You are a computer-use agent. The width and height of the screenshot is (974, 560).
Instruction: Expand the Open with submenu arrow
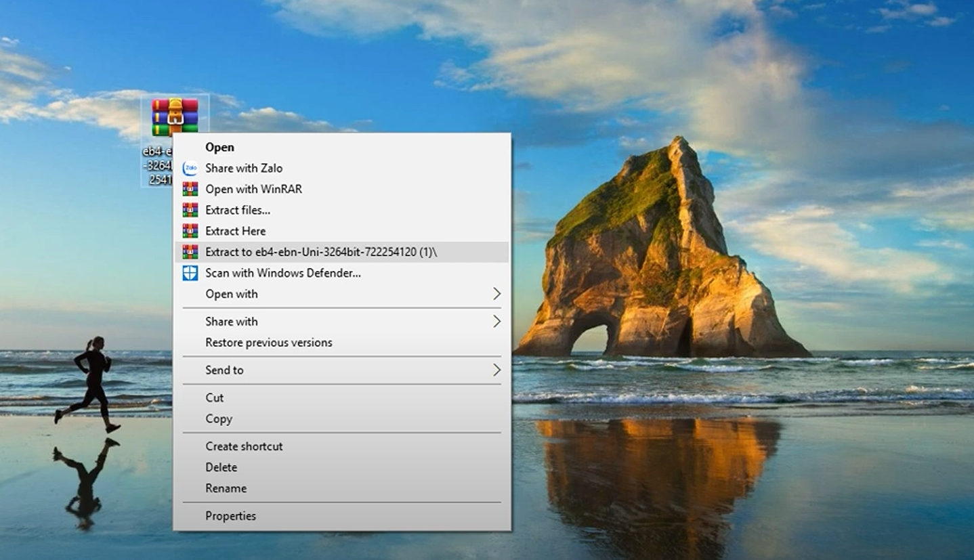pos(496,294)
